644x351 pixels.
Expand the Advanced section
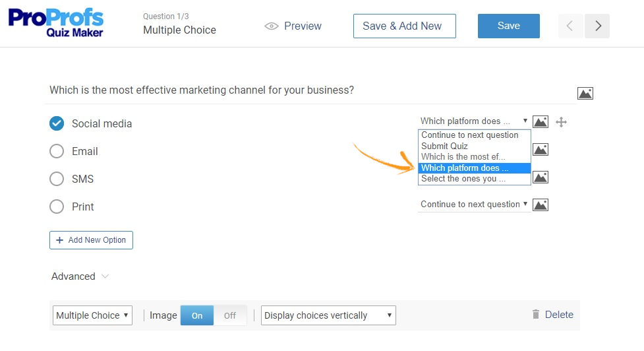point(80,276)
